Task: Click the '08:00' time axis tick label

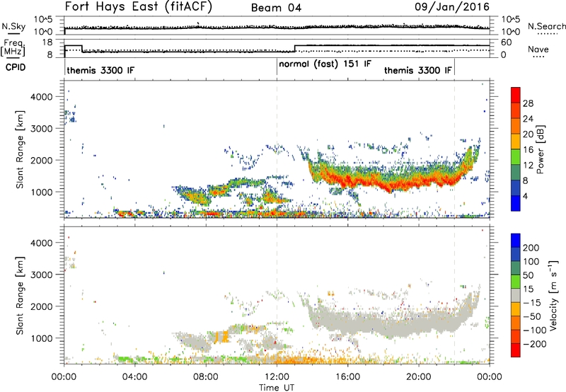Action: [206, 377]
